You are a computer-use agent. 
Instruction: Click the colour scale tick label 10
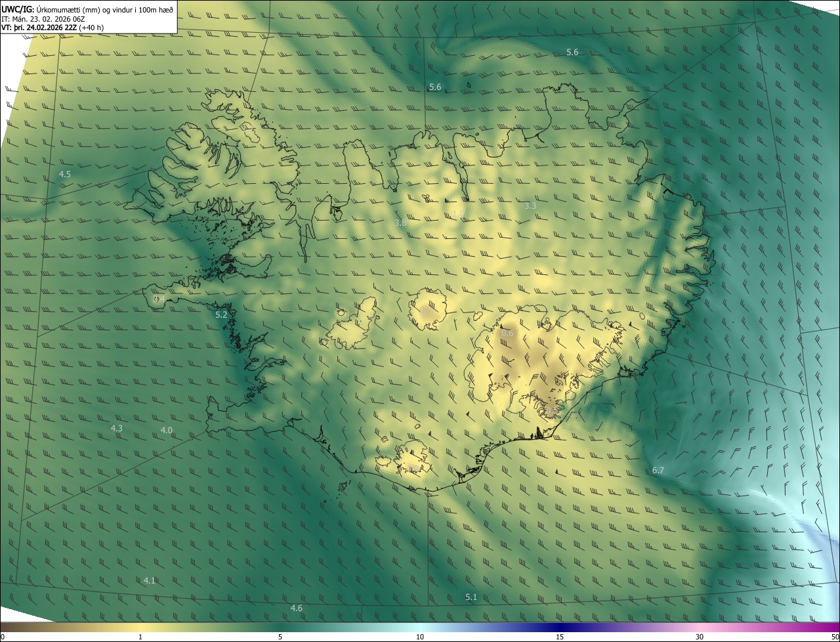(420, 637)
